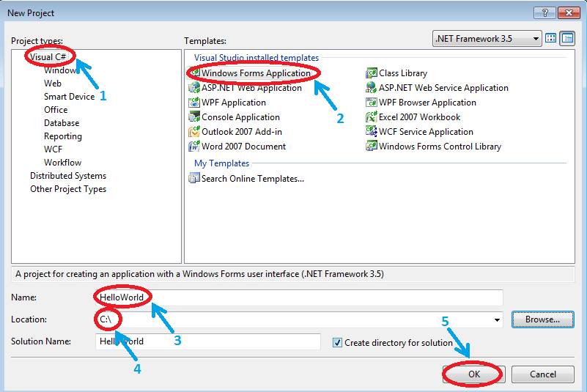Select WPF Application template text

click(x=234, y=102)
